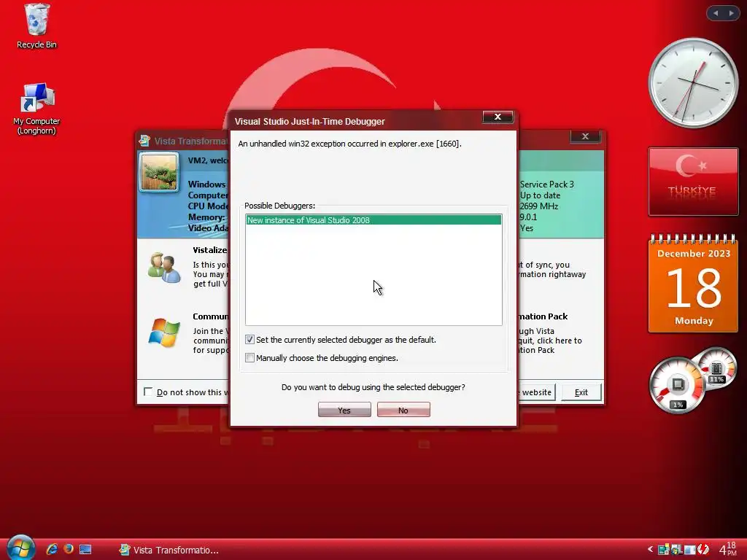This screenshot has width=747, height=560.
Task: Click the Vistalize heading link
Action: [209, 250]
